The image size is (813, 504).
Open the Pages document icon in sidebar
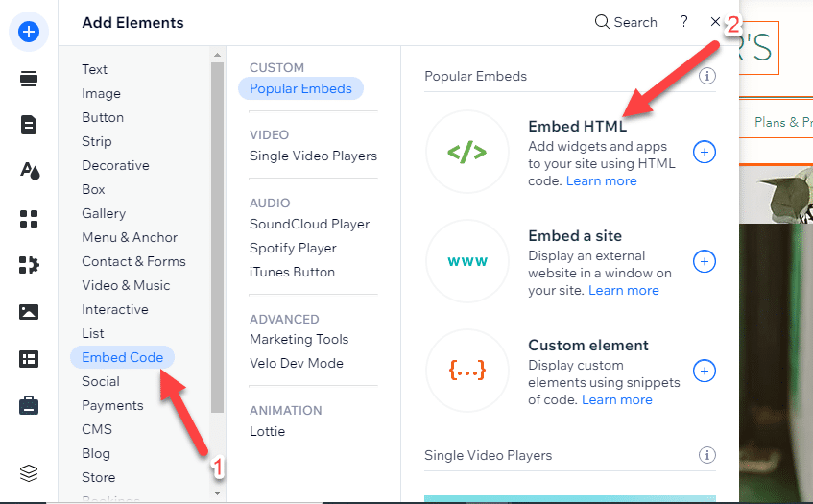29,125
